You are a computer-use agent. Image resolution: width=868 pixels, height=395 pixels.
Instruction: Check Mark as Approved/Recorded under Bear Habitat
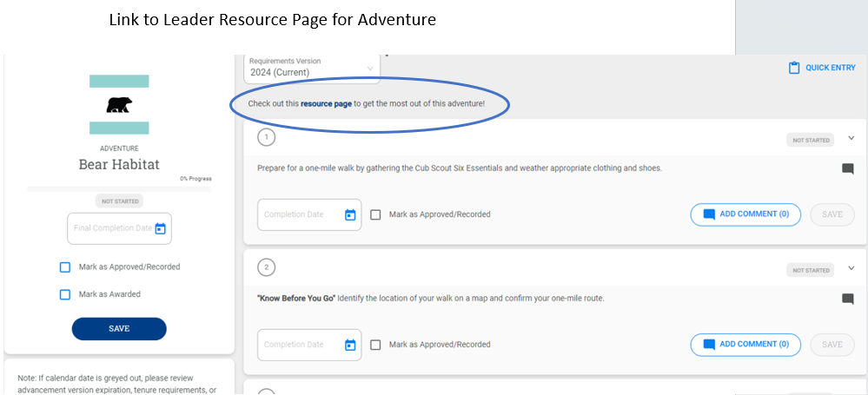pyautogui.click(x=65, y=267)
